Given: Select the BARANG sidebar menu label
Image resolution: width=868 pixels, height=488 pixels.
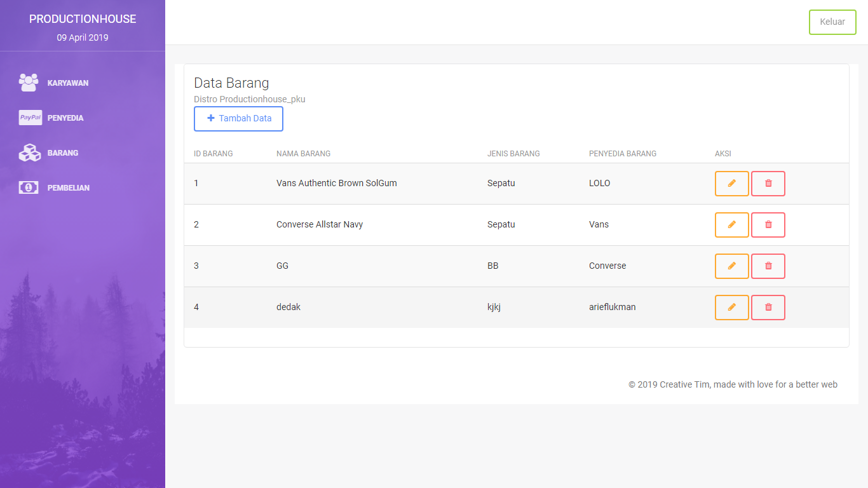Looking at the screenshot, I should pyautogui.click(x=63, y=153).
